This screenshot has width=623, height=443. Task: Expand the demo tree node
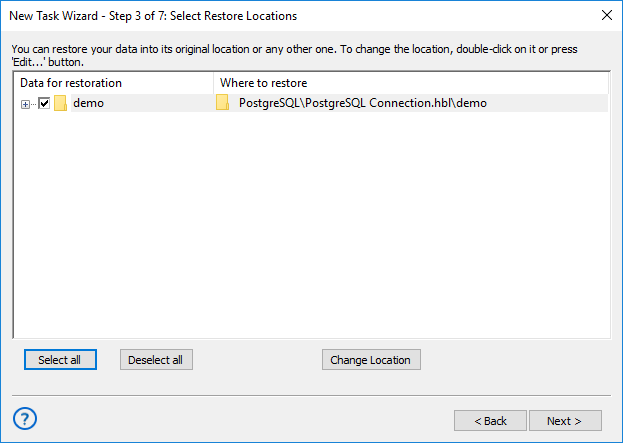pyautogui.click(x=25, y=103)
